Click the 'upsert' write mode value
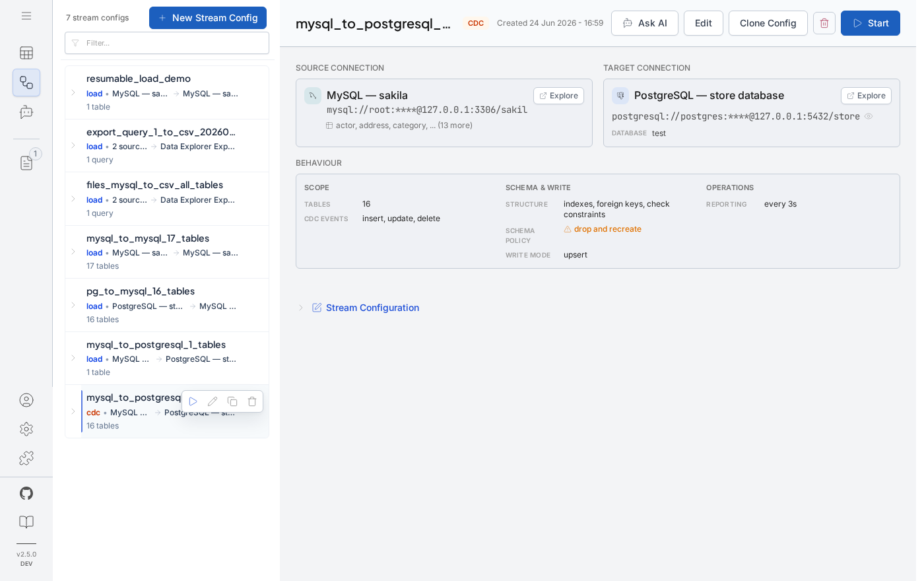The image size is (924, 581). coord(576,255)
